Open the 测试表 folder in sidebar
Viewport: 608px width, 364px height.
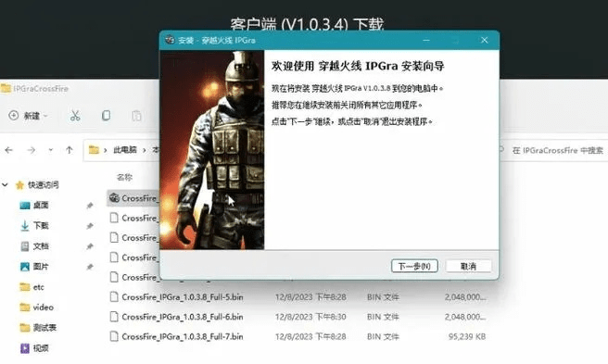pos(44,328)
